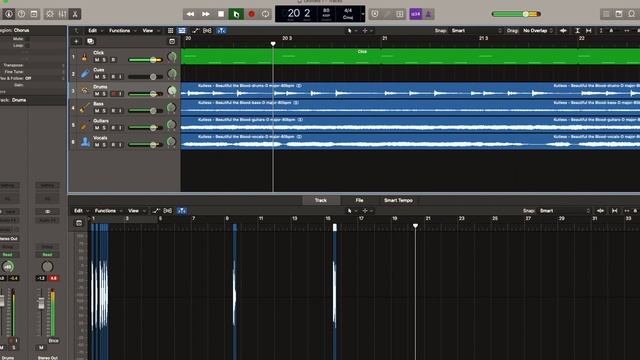Viewport: 640px width, 360px height.
Task: Click the bar position display showing 20
Action: coord(293,13)
